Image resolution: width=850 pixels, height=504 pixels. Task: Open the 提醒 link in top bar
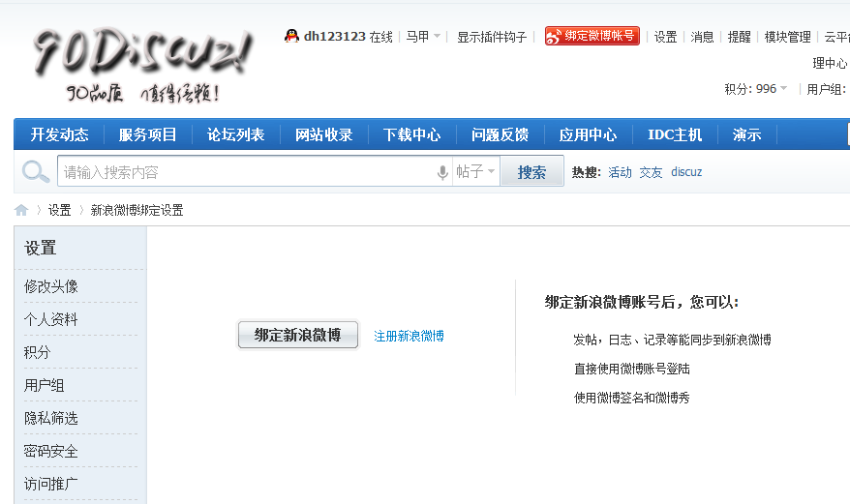click(739, 37)
